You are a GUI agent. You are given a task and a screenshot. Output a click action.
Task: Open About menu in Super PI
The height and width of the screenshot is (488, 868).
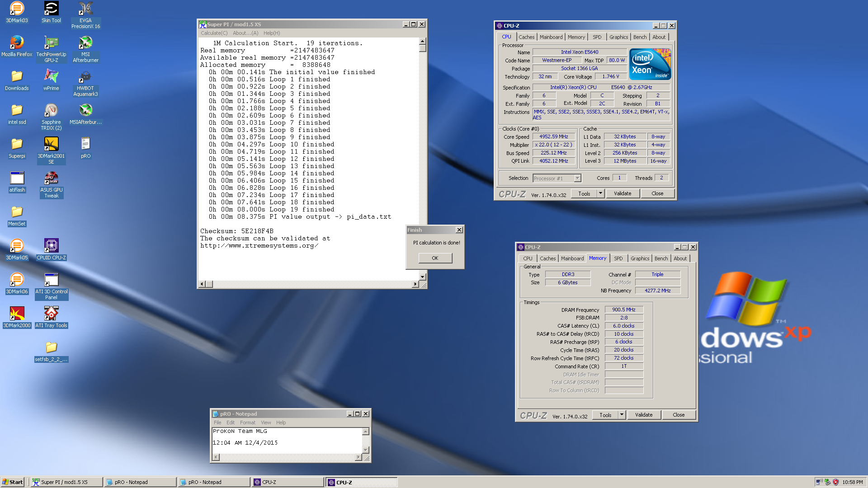click(245, 33)
